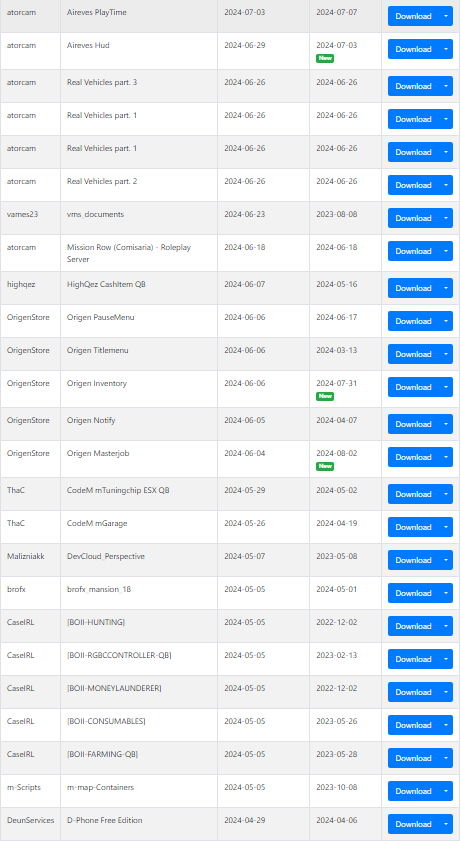Download Origen Notify
461x841 pixels.
point(413,424)
